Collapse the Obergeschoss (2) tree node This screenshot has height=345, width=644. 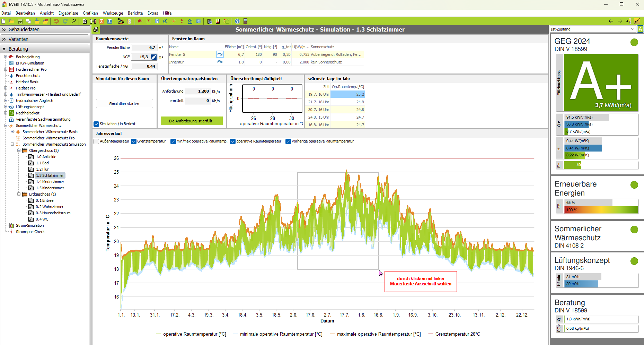click(19, 150)
